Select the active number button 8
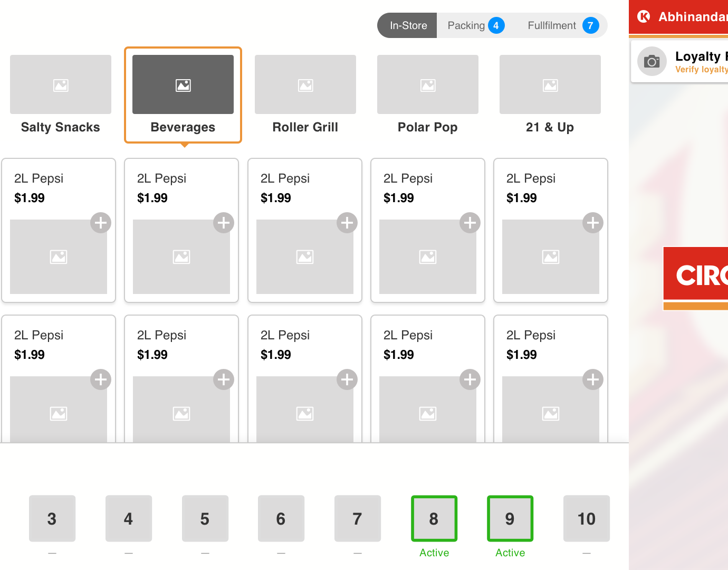This screenshot has width=728, height=570. (x=434, y=518)
